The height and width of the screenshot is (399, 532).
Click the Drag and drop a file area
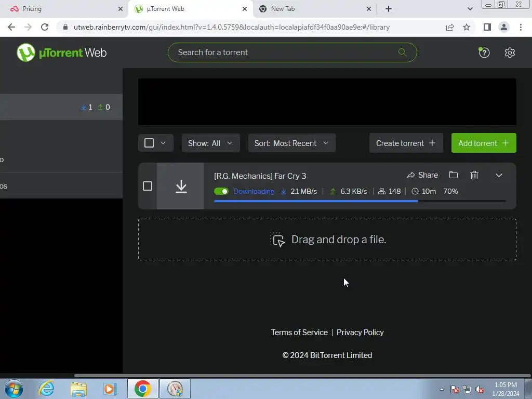click(327, 240)
